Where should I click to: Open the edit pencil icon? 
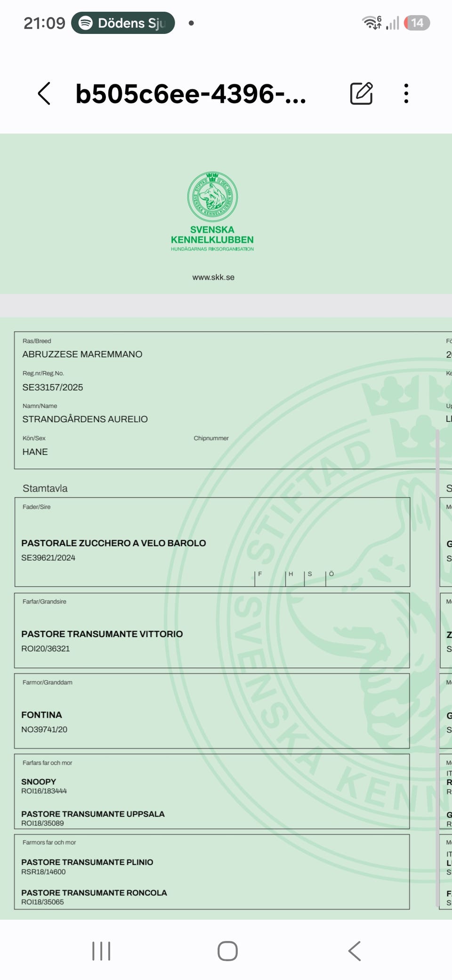click(x=362, y=93)
